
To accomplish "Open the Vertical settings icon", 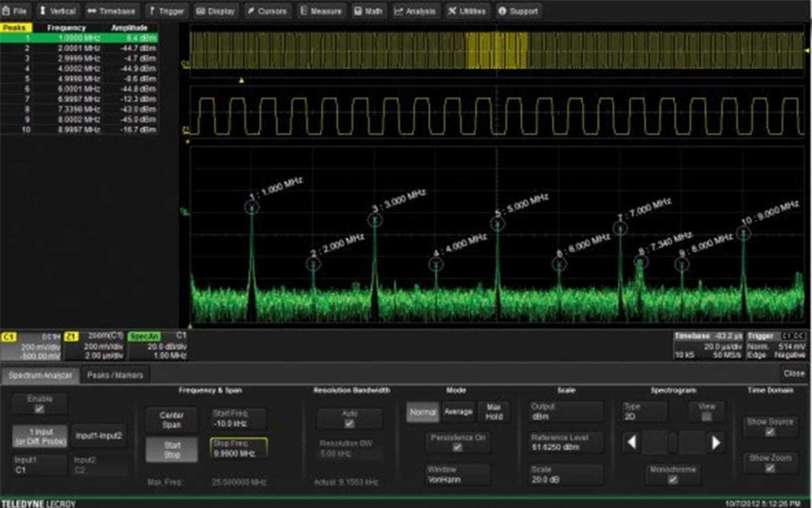I will 57,11.
